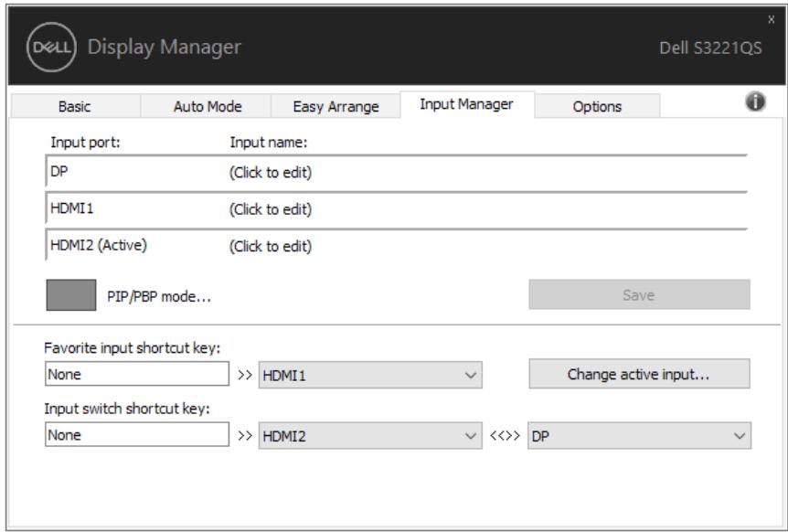
Task: Open the Auto Mode tab
Action: pyautogui.click(x=207, y=107)
